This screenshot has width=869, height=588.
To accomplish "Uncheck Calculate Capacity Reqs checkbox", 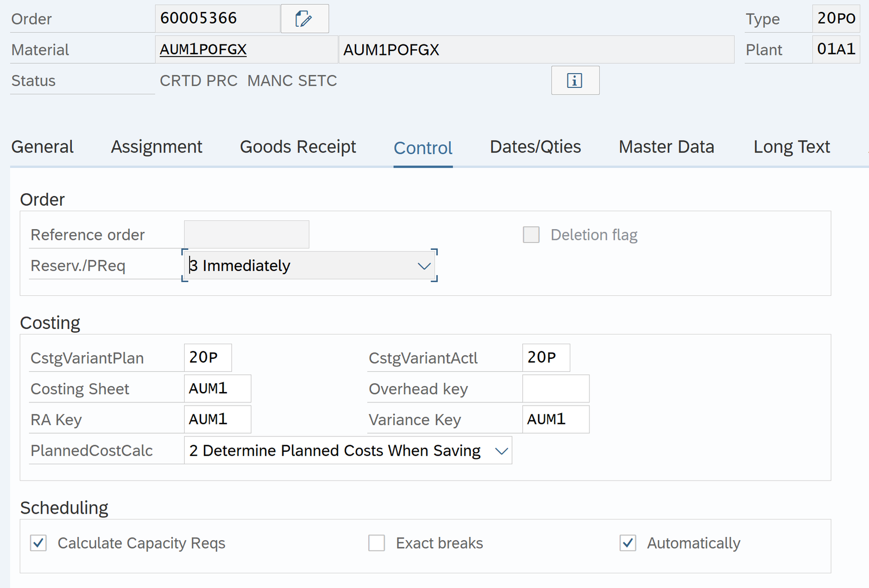I will [x=39, y=543].
